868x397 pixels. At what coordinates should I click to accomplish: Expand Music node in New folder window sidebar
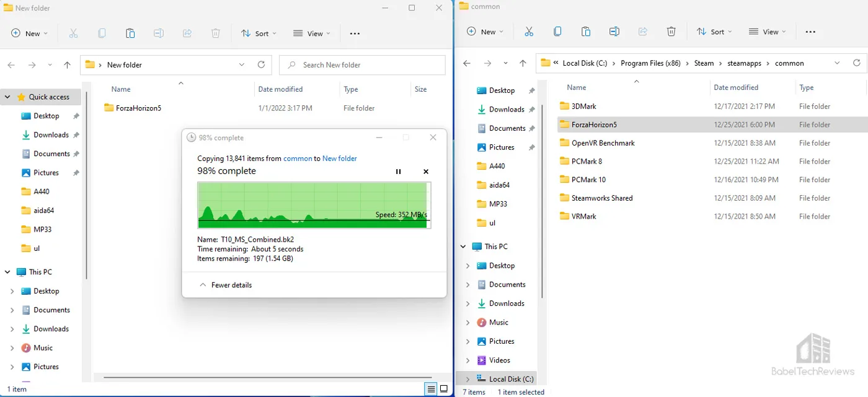12,348
